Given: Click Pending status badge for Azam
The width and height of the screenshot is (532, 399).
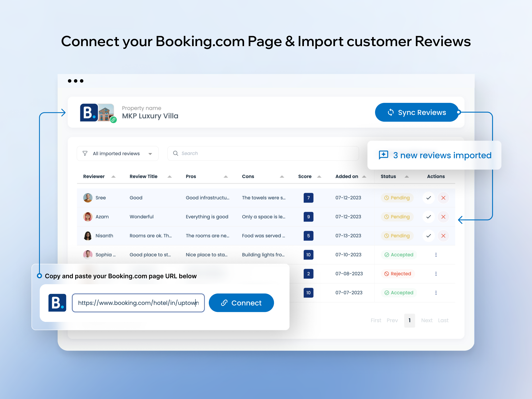Looking at the screenshot, I should pos(397,217).
